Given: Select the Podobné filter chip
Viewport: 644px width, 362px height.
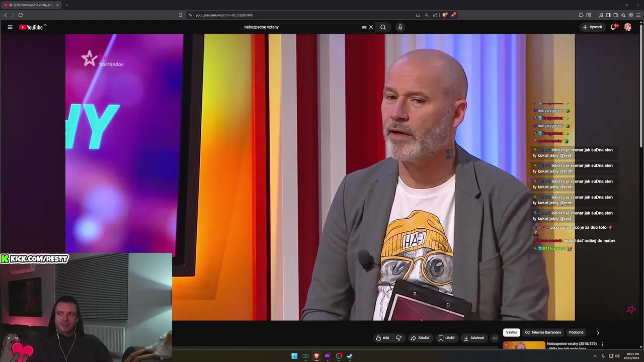Looking at the screenshot, I should tap(576, 332).
